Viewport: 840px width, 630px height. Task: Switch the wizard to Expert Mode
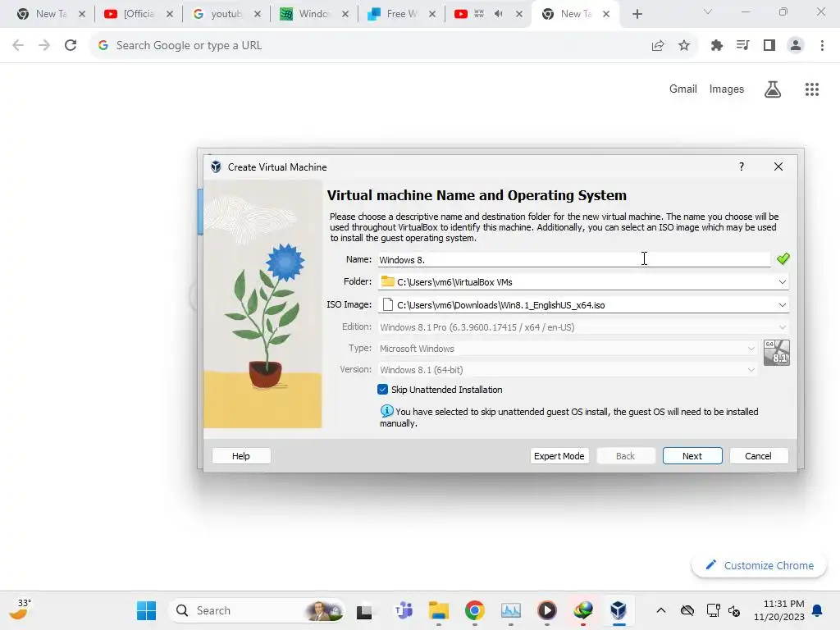click(559, 456)
